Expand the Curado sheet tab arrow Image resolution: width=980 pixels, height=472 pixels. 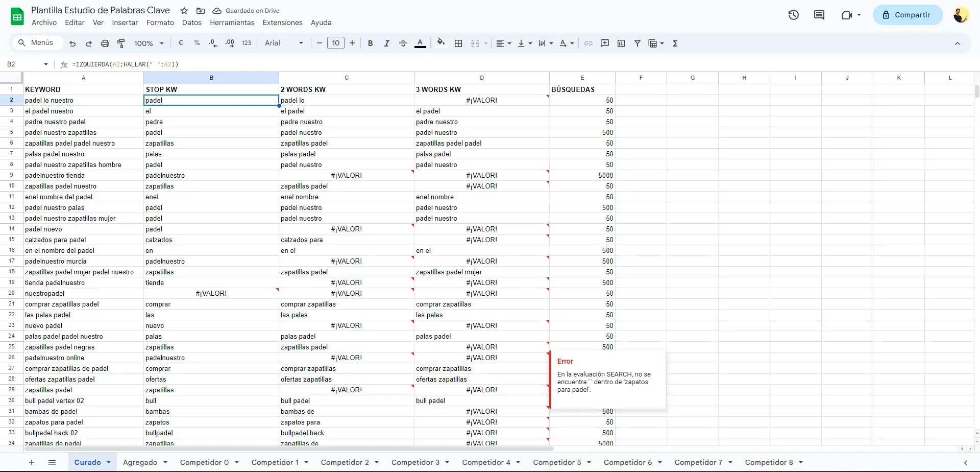coord(109,462)
